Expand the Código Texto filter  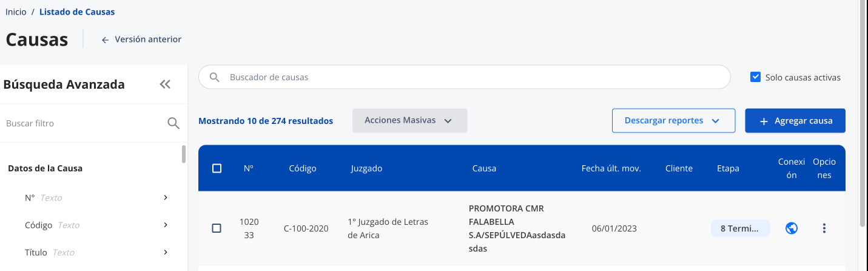(x=166, y=225)
